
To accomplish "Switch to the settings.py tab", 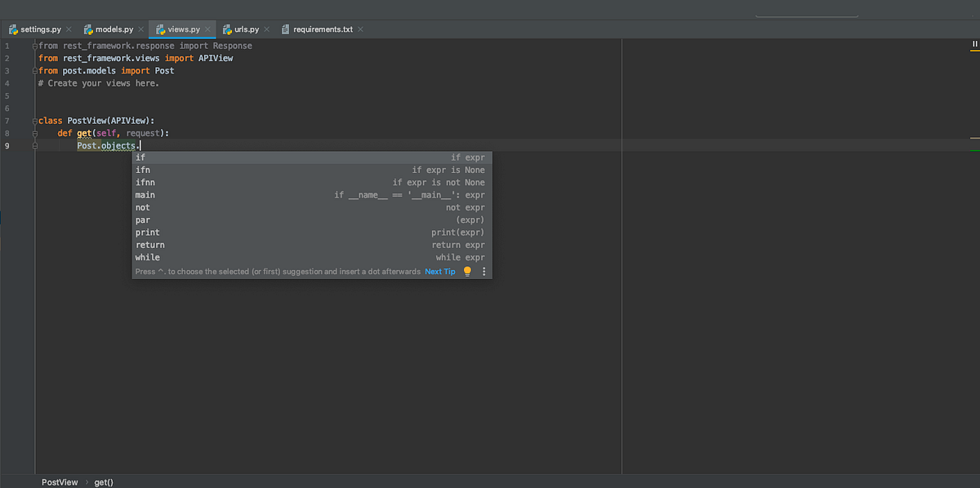I will 36,29.
